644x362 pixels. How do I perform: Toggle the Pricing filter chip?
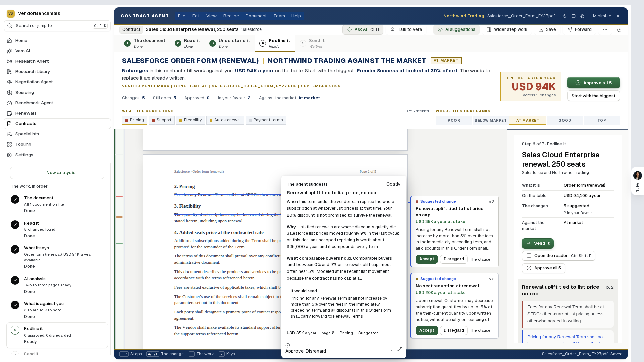135,120
